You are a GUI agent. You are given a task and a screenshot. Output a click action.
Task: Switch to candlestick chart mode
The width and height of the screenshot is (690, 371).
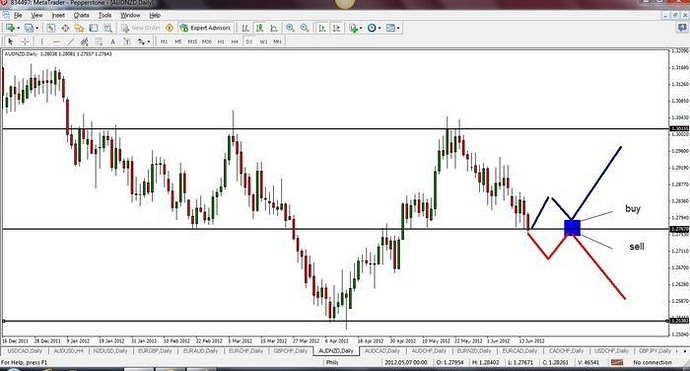260,28
